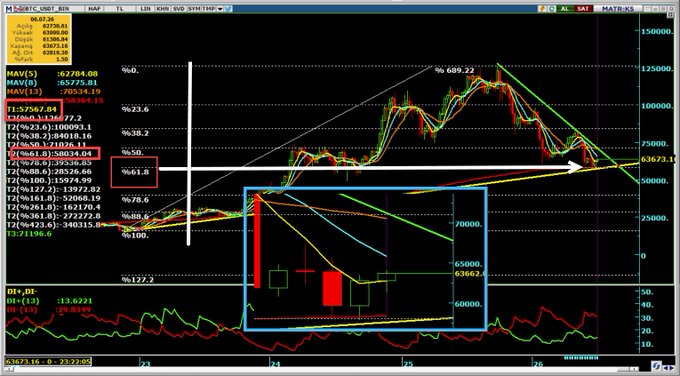680x376 pixels.
Task: Click the 63673.1 current price tag
Action: pos(657,160)
